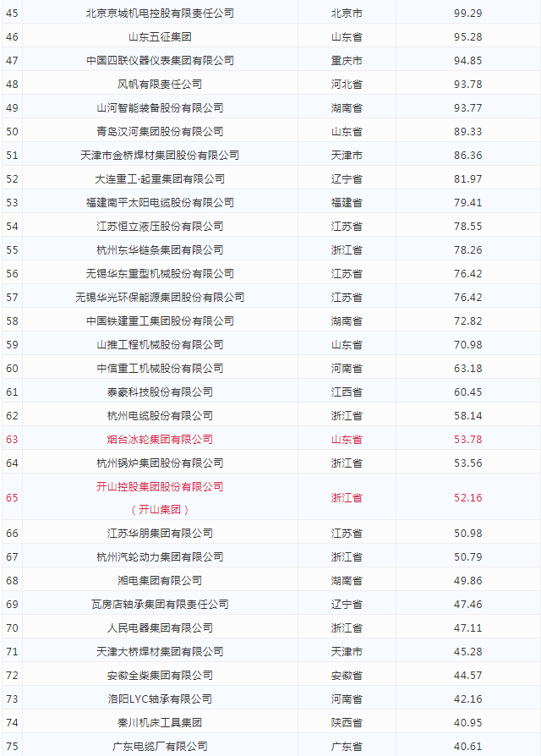Click value 42.16 in row 73
Image resolution: width=541 pixels, height=756 pixels.
click(x=467, y=698)
